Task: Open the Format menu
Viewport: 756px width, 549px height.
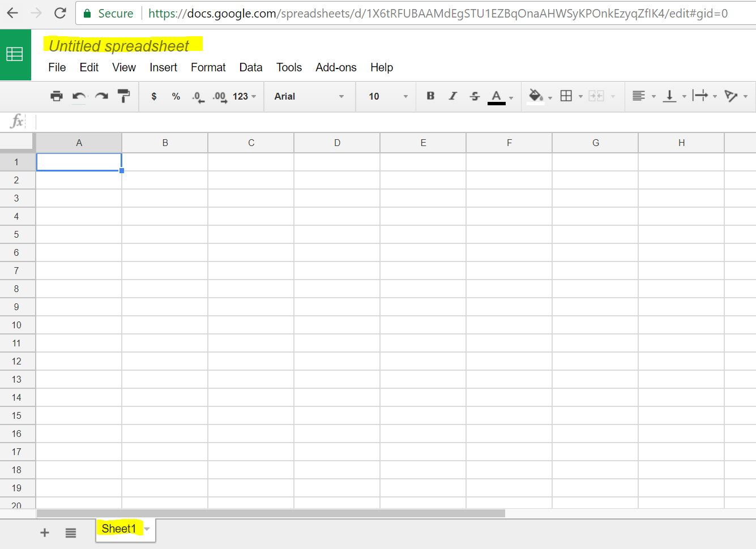Action: tap(208, 67)
